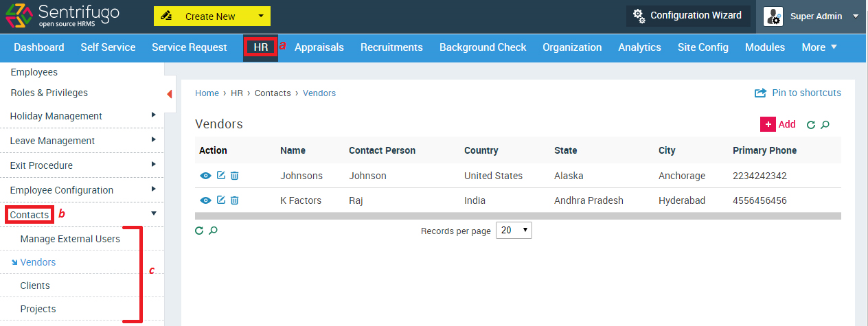Viewport: 868px width, 326px height.
Task: Open the Configuration Wizard
Action: [688, 15]
